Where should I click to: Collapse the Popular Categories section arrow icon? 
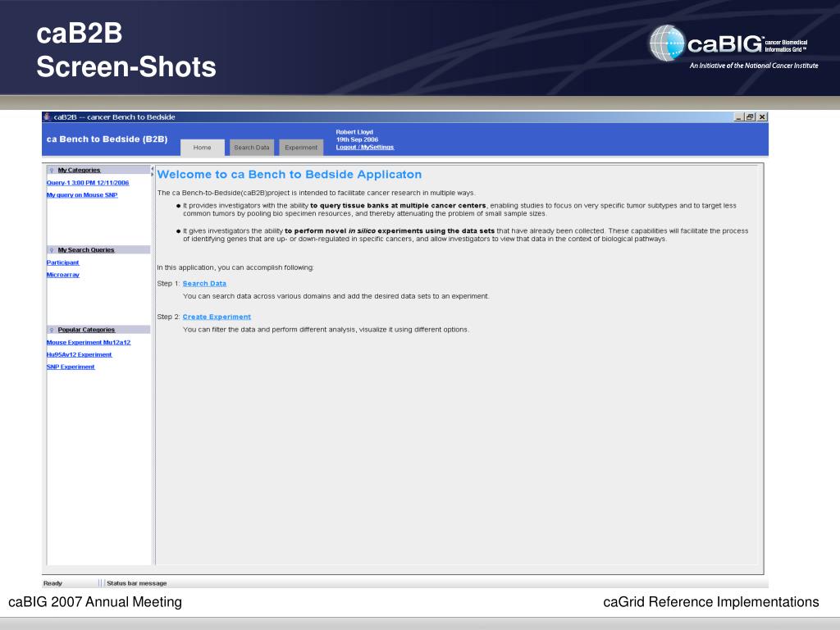52,330
